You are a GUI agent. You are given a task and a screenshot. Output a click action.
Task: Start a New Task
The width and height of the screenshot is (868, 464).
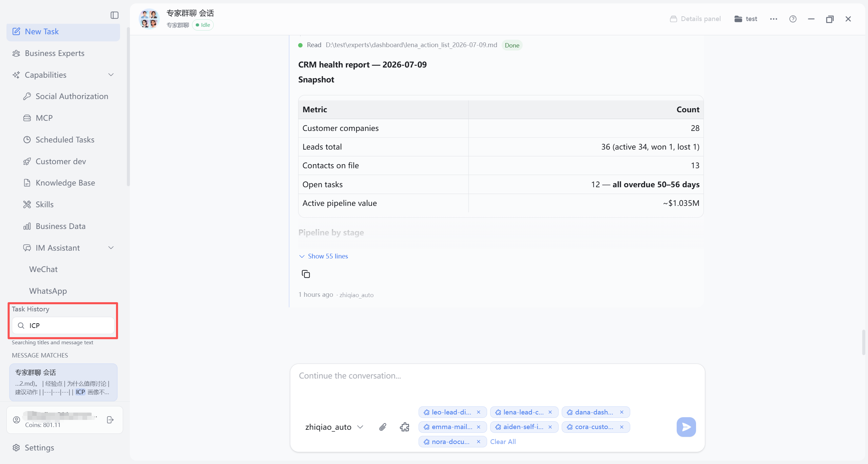pos(63,32)
